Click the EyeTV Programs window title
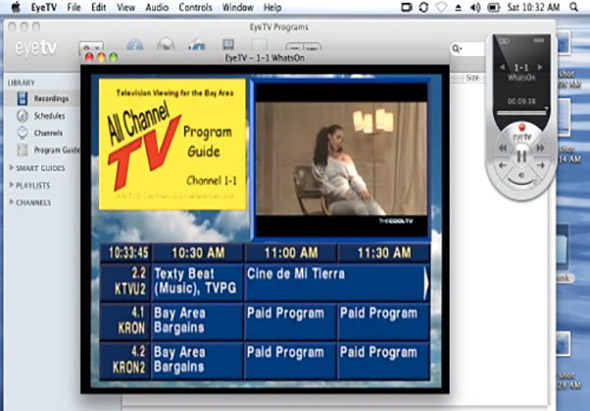 (x=279, y=27)
